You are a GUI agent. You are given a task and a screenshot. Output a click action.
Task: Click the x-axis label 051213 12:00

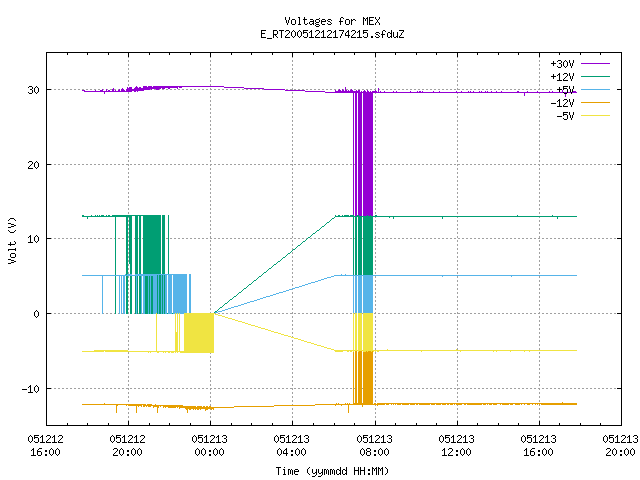click(x=456, y=446)
